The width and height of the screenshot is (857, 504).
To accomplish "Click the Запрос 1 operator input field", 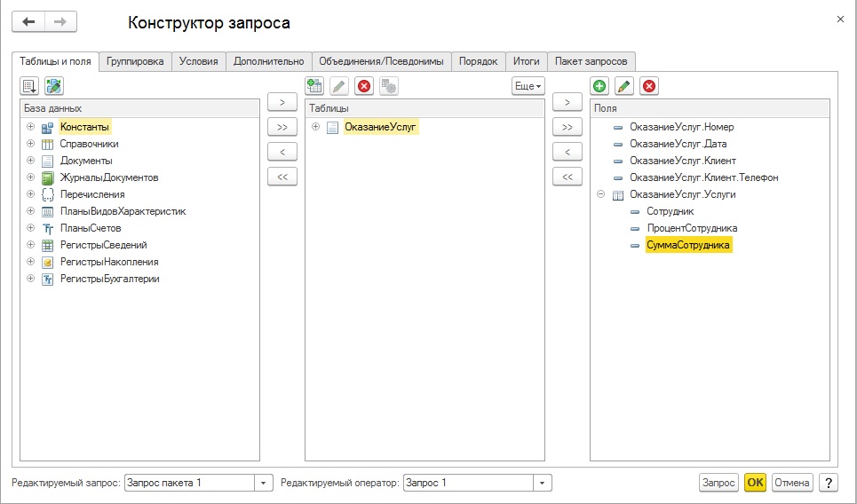I will 468,483.
